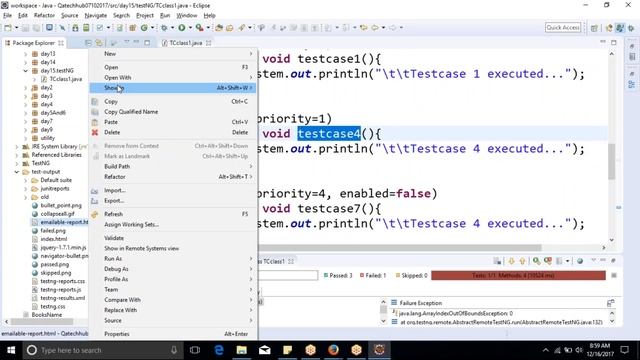
Task: Open the Action Center notification icon
Action: click(624, 350)
